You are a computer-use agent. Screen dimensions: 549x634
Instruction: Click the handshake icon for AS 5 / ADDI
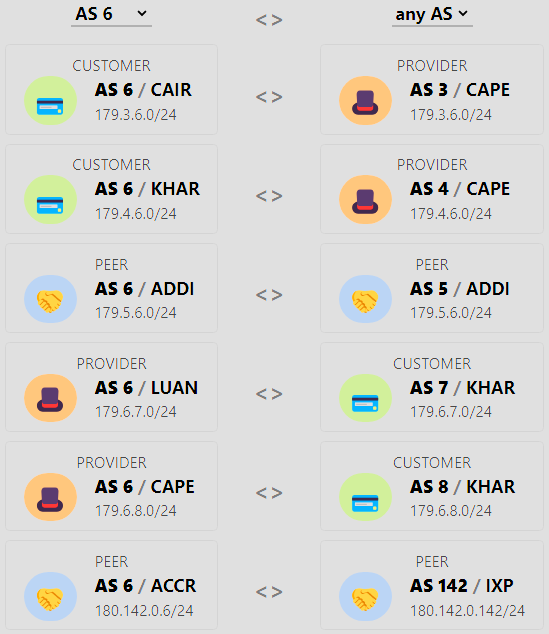[365, 299]
